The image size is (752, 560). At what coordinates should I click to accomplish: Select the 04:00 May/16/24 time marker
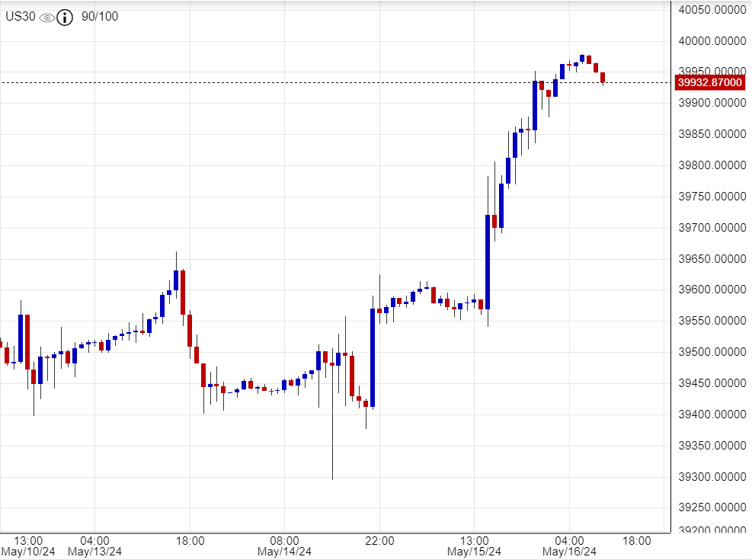tap(568, 546)
